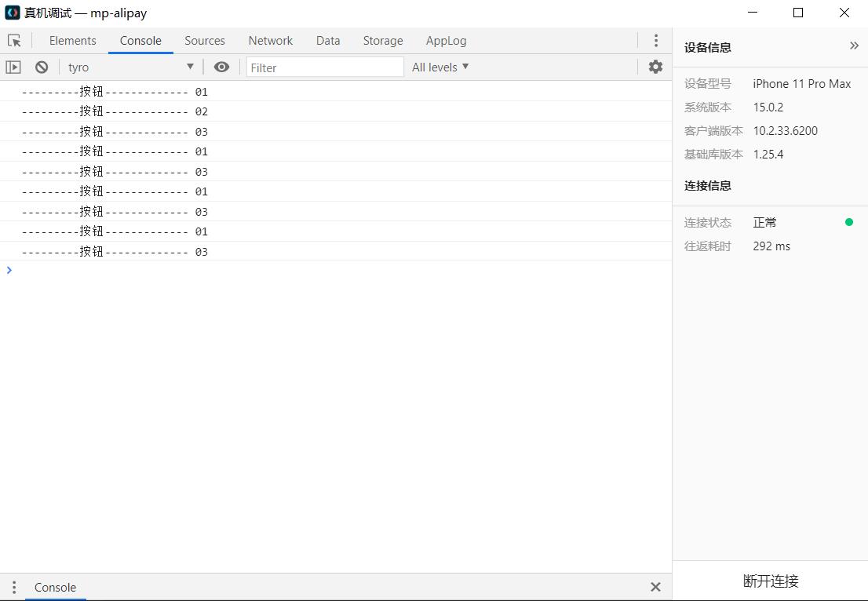Click the console prompt input line
This screenshot has height=601, width=868.
pos(337,271)
